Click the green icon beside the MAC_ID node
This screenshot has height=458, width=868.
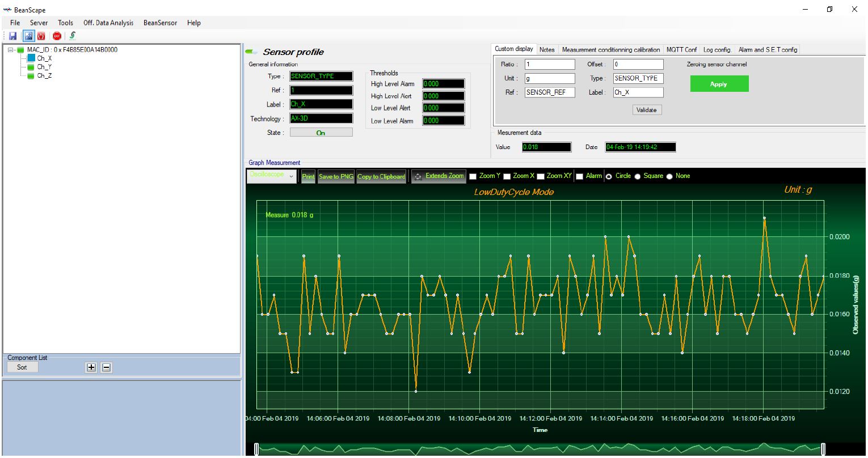click(x=20, y=50)
